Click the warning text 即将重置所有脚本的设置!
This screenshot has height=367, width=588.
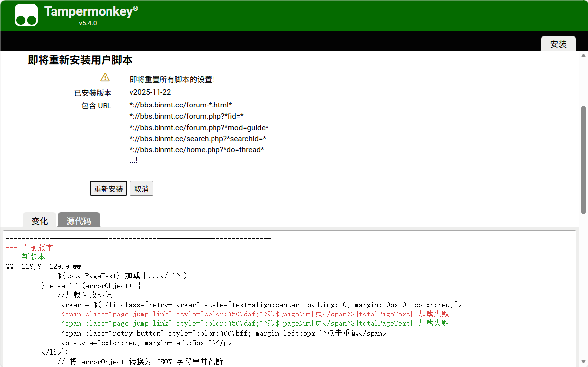[x=172, y=79]
